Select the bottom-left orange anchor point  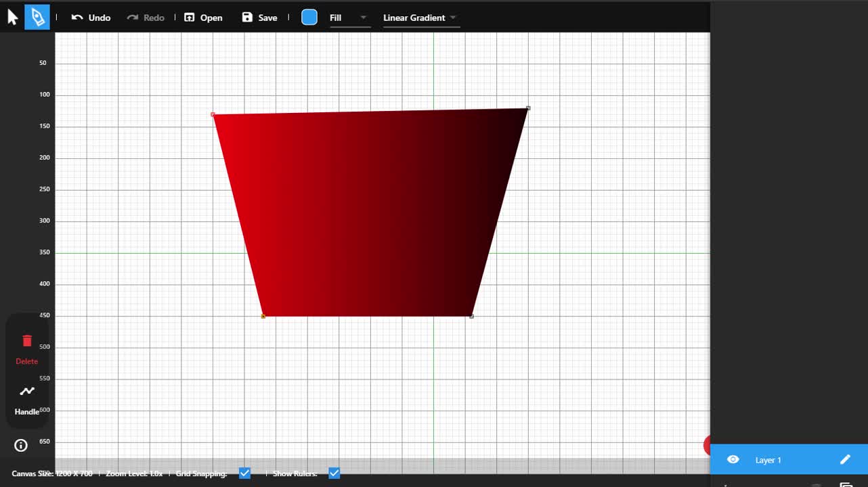263,316
